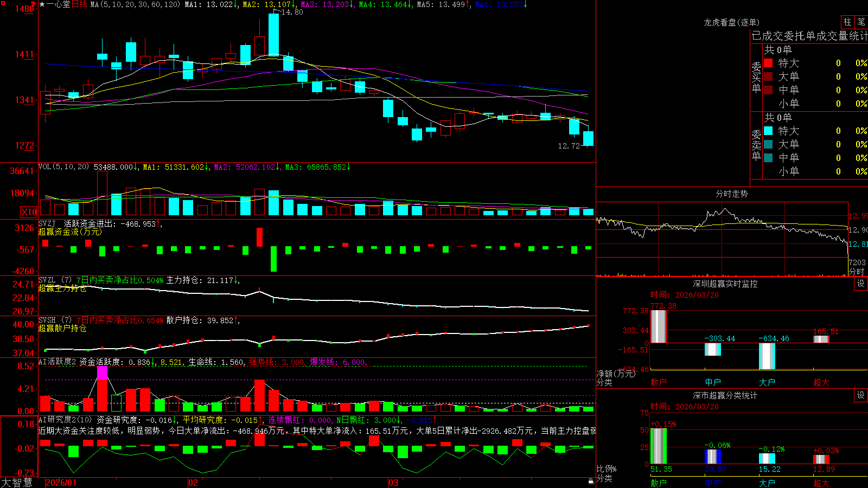Click the cyan 特大 sell order swatch
Viewport: 868px width, 488px height.
tap(768, 131)
